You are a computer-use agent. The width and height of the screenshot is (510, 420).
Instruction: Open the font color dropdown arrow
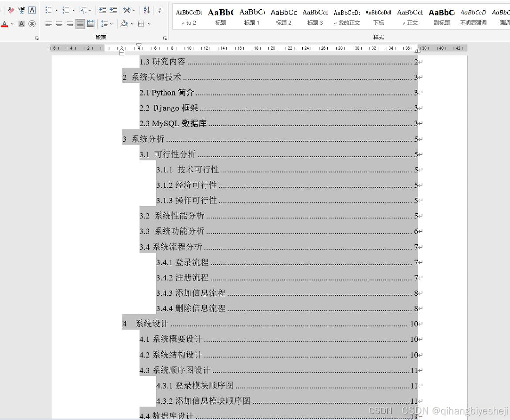(11, 23)
